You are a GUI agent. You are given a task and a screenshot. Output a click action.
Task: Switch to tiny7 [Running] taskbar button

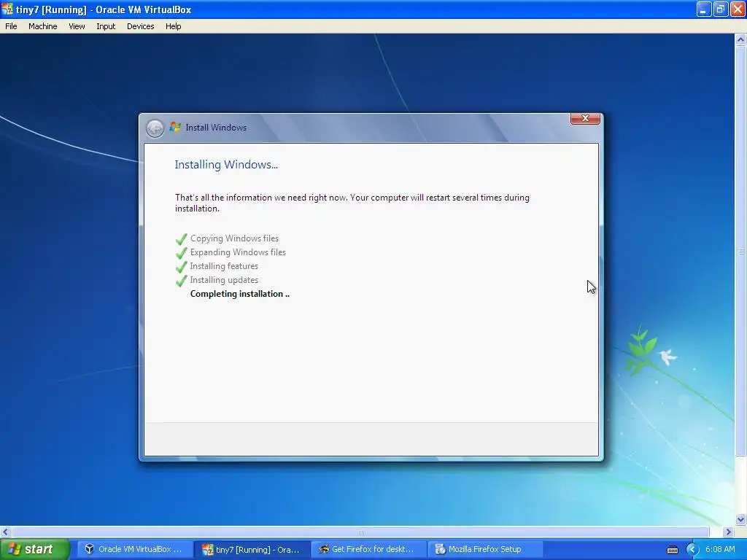click(252, 550)
